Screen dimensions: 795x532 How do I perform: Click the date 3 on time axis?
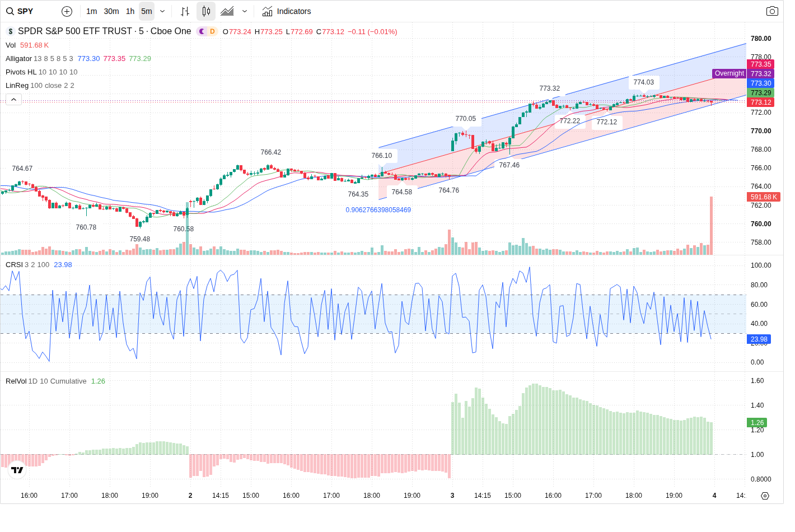452,496
